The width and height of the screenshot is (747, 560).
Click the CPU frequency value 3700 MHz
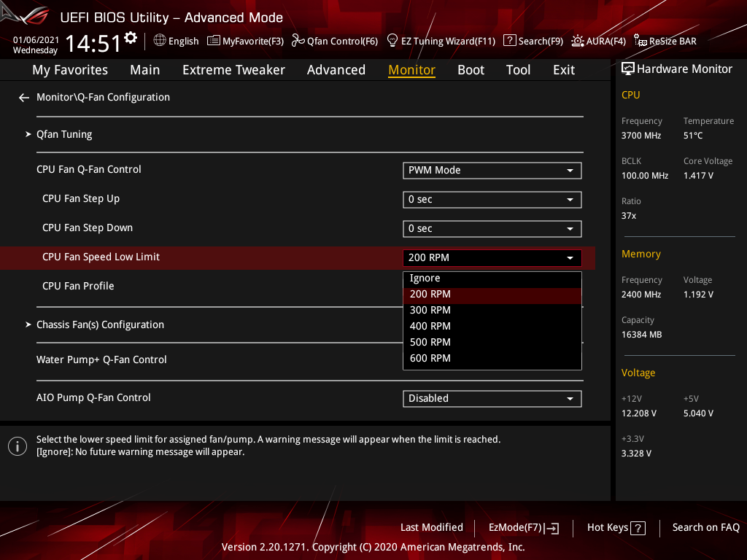pyautogui.click(x=641, y=136)
